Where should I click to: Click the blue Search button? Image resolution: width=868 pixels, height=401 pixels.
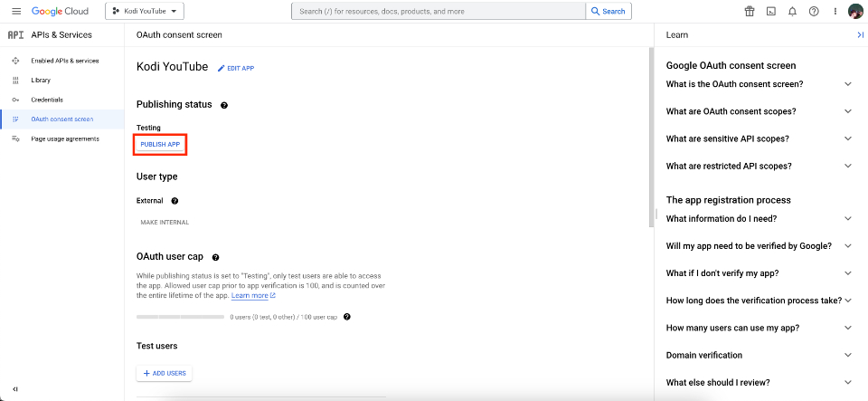(x=609, y=11)
